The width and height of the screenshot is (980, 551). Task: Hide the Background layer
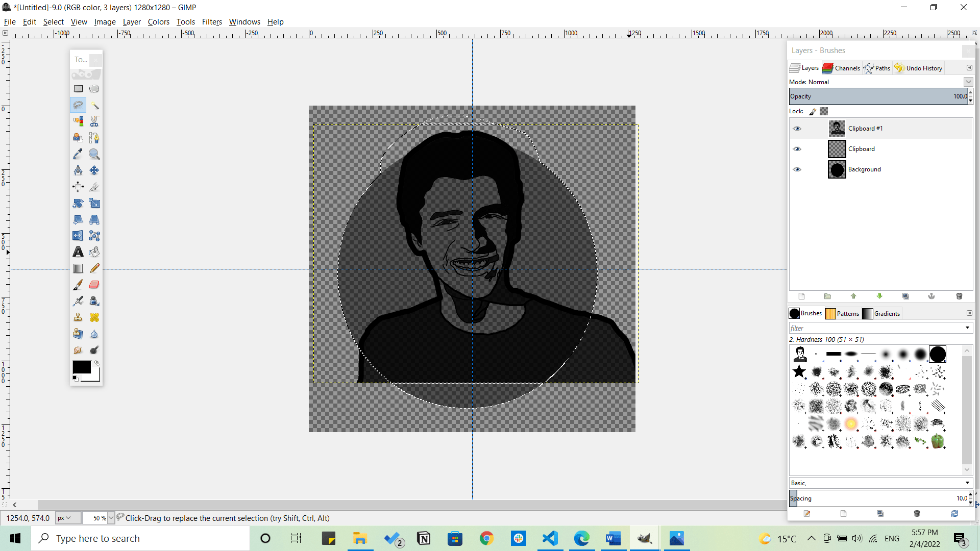(x=797, y=169)
